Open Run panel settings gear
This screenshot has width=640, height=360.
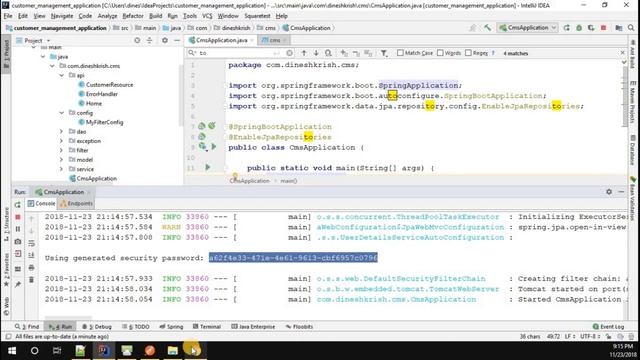[x=609, y=191]
